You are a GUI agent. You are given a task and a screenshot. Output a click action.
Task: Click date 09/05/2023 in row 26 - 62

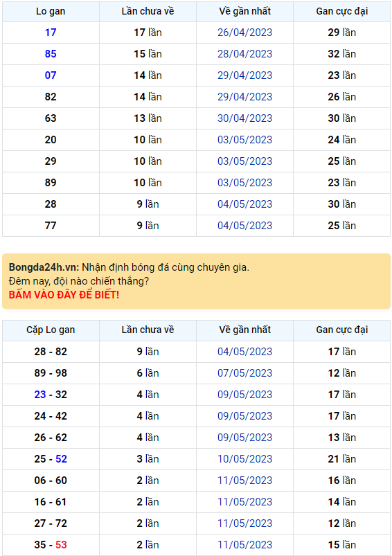click(x=244, y=438)
